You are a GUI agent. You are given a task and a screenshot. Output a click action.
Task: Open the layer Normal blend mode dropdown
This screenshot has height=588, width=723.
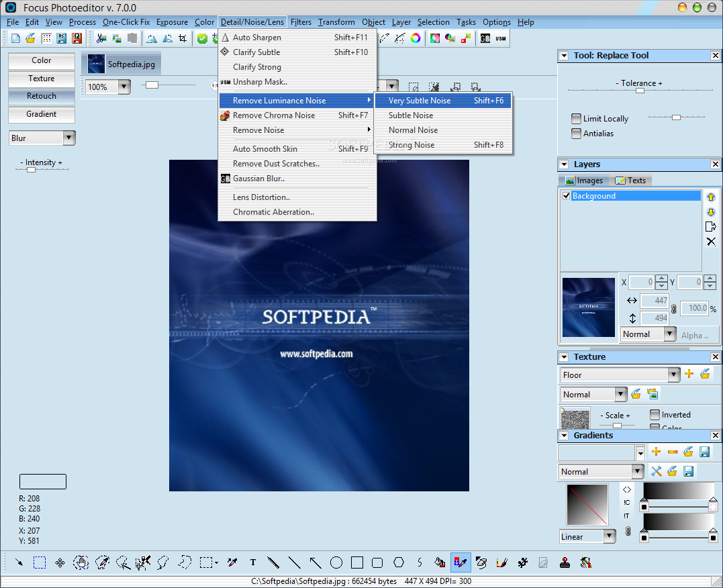pos(670,334)
